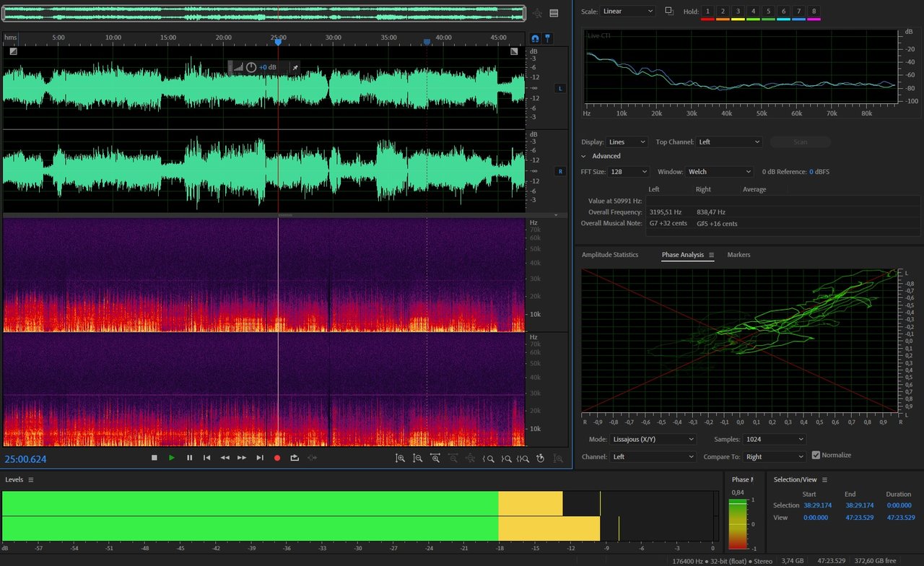924x566 pixels.
Task: Toggle the magnet snapping icon
Action: click(x=535, y=38)
